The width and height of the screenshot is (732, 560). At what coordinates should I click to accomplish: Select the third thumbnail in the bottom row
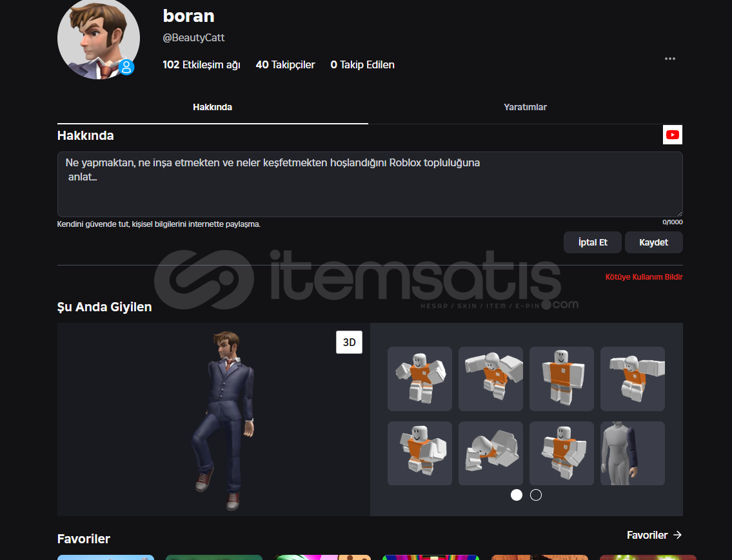[x=562, y=453]
